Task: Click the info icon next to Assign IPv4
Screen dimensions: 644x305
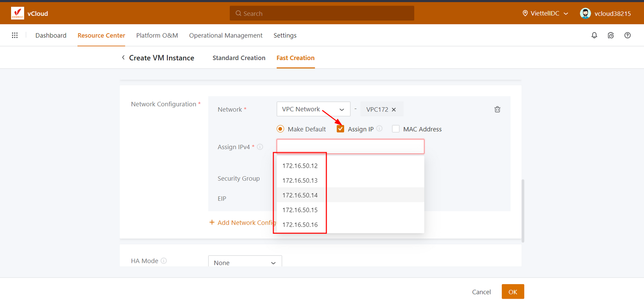Action: tap(260, 147)
